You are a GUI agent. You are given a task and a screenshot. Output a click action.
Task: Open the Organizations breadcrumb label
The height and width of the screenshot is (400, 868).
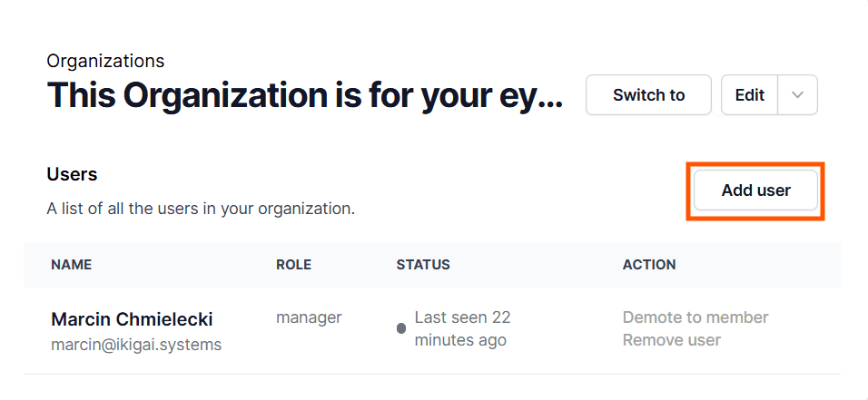pyautogui.click(x=105, y=62)
